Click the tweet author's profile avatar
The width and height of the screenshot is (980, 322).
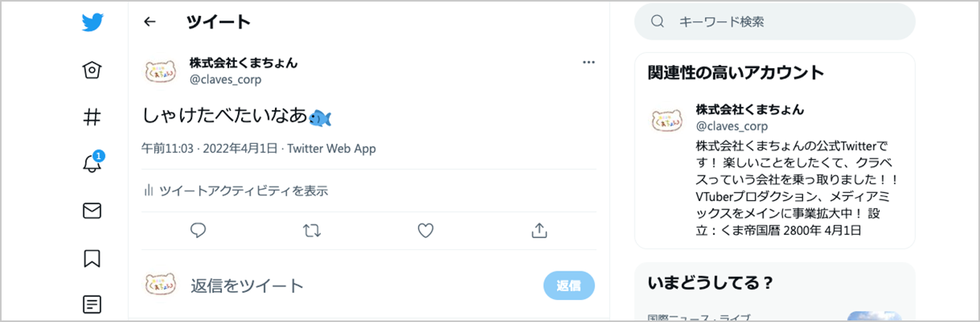160,71
